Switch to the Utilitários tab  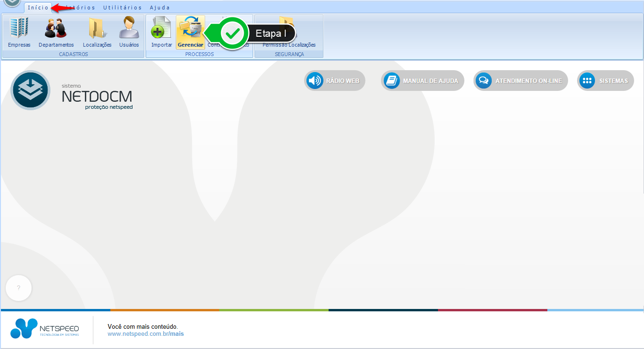pyautogui.click(x=123, y=8)
